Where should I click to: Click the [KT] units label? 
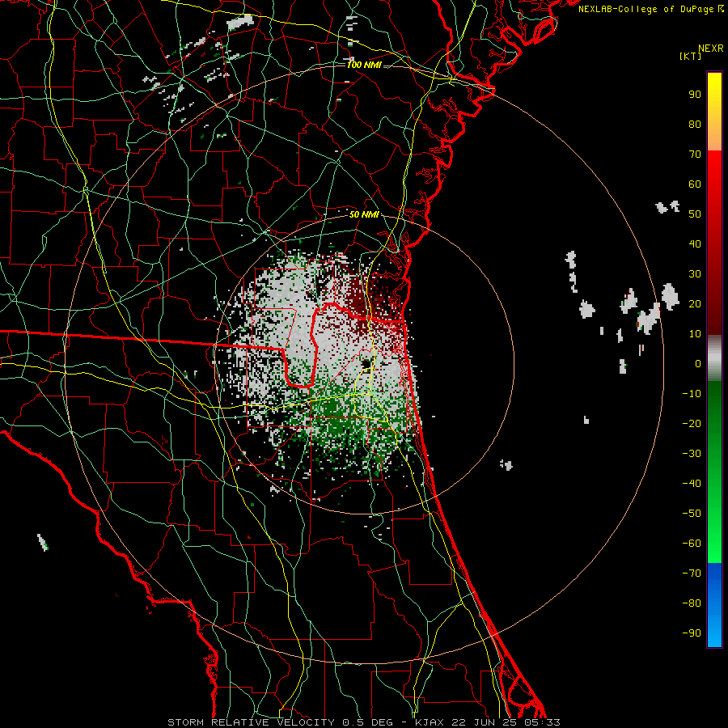pyautogui.click(x=691, y=56)
